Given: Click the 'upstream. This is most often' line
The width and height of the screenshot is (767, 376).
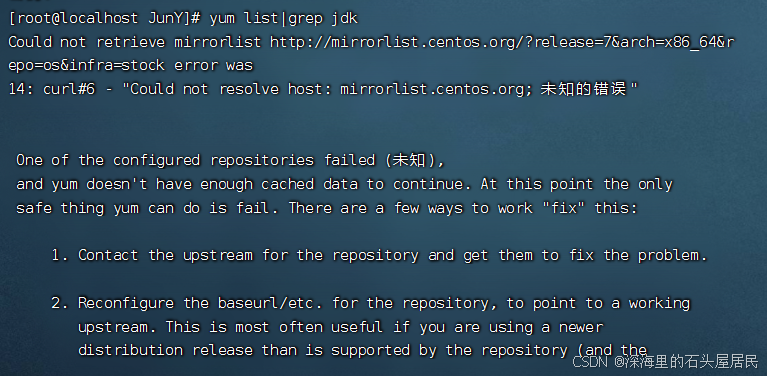Looking at the screenshot, I should (340, 327).
